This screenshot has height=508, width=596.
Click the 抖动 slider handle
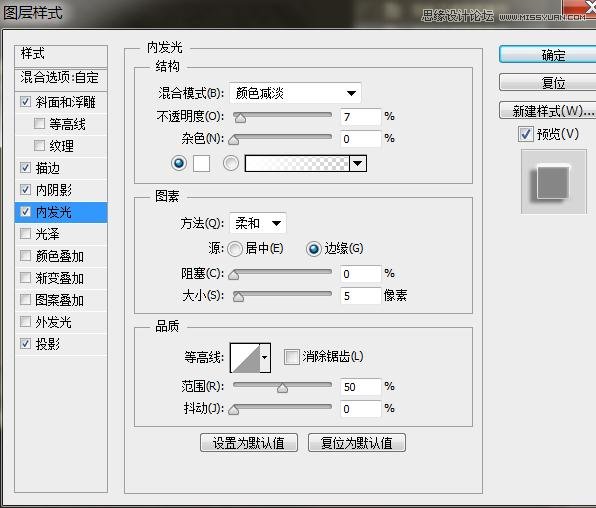click(233, 410)
